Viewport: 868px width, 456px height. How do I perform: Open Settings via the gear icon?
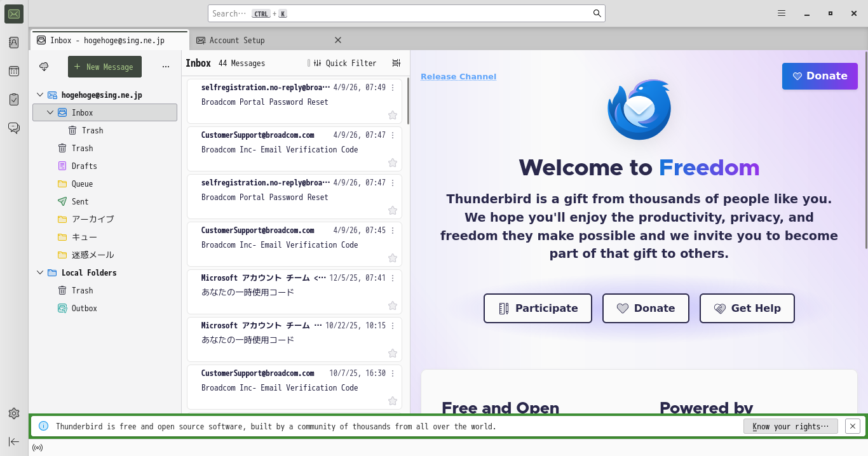(14, 413)
